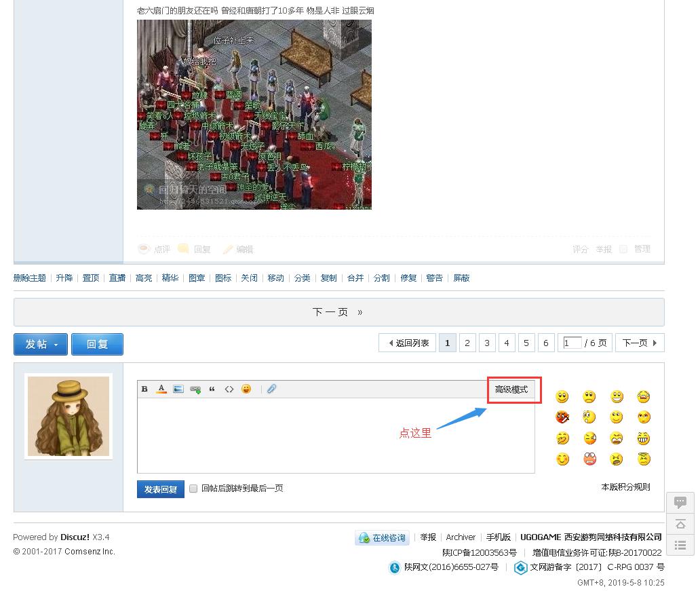Open 手机版 link in footer
Viewport: 700px width, 591px height.
pyautogui.click(x=499, y=537)
